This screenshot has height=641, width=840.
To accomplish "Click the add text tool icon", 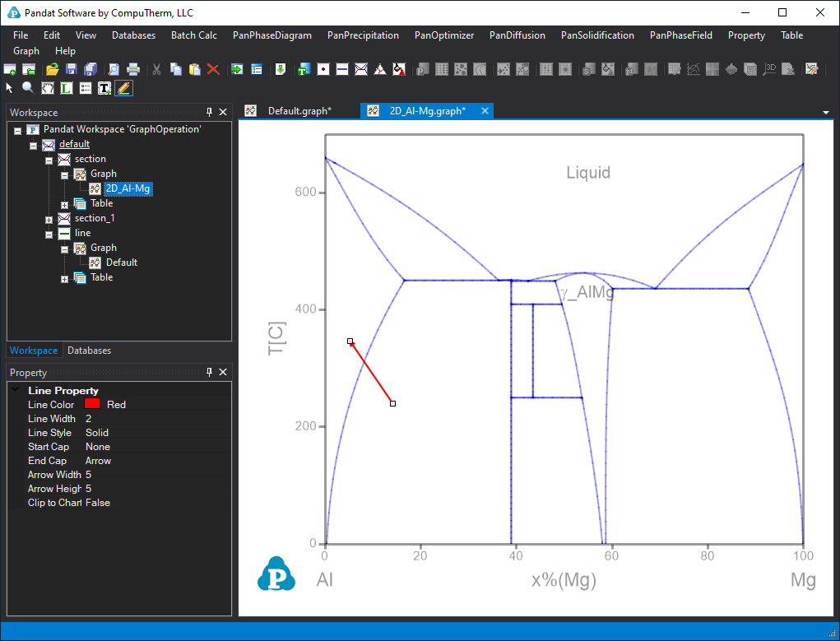I will point(104,87).
